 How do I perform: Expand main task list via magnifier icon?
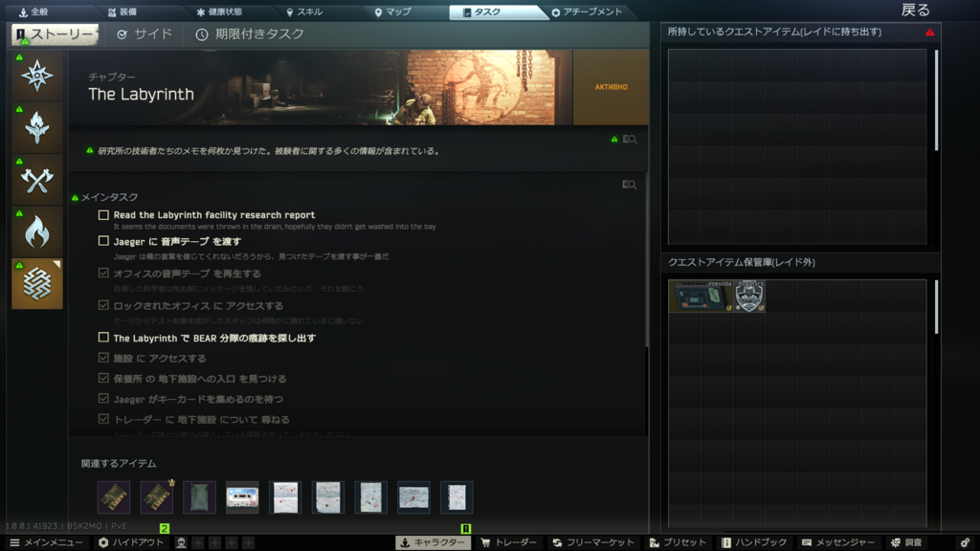629,185
